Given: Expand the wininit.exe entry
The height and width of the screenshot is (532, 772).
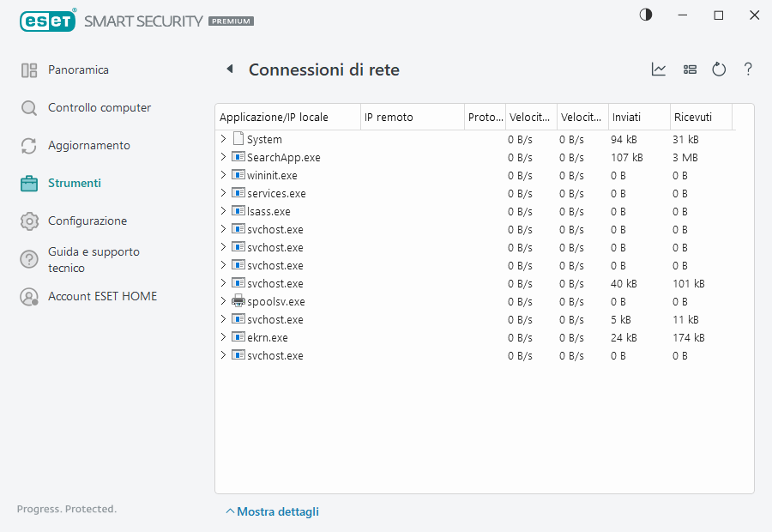Looking at the screenshot, I should [x=223, y=175].
